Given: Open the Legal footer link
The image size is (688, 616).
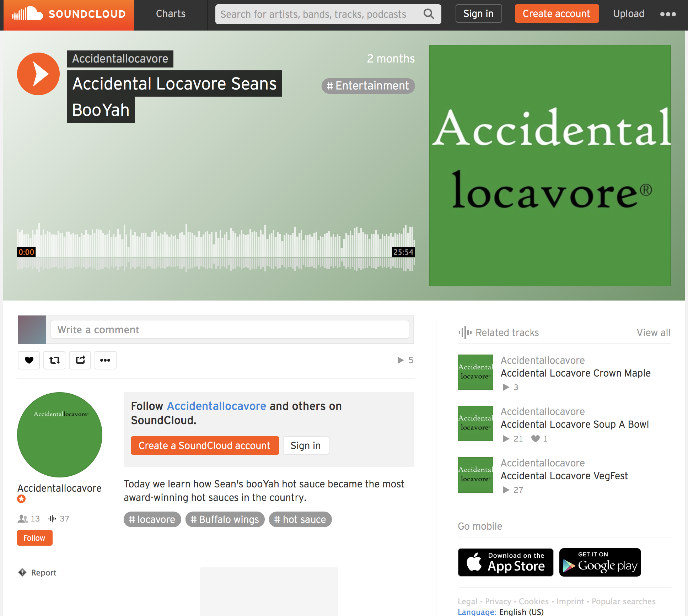Looking at the screenshot, I should [467, 601].
